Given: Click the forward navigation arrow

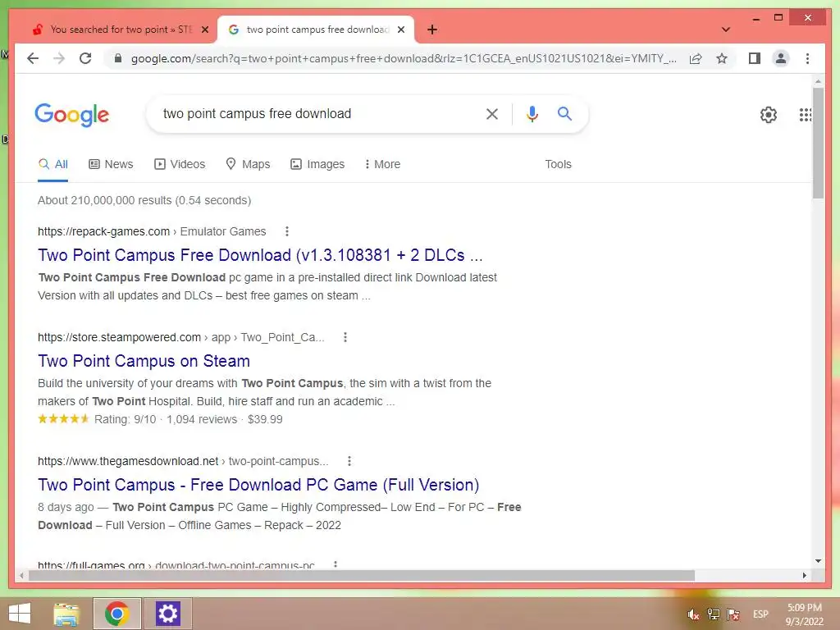Looking at the screenshot, I should pos(59,58).
